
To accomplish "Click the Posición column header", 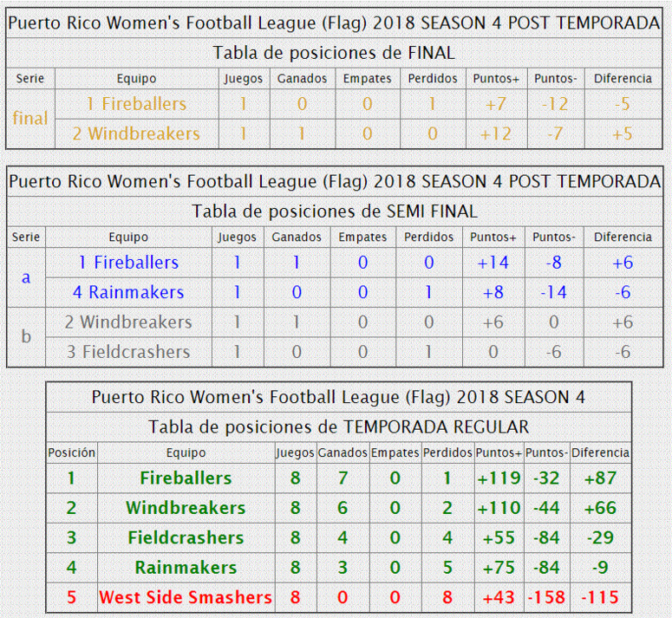I will 72,452.
